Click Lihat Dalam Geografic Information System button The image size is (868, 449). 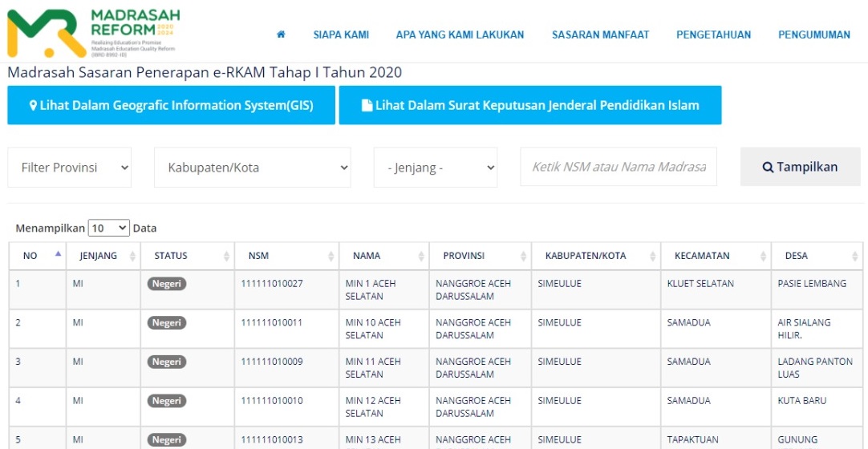coord(171,105)
